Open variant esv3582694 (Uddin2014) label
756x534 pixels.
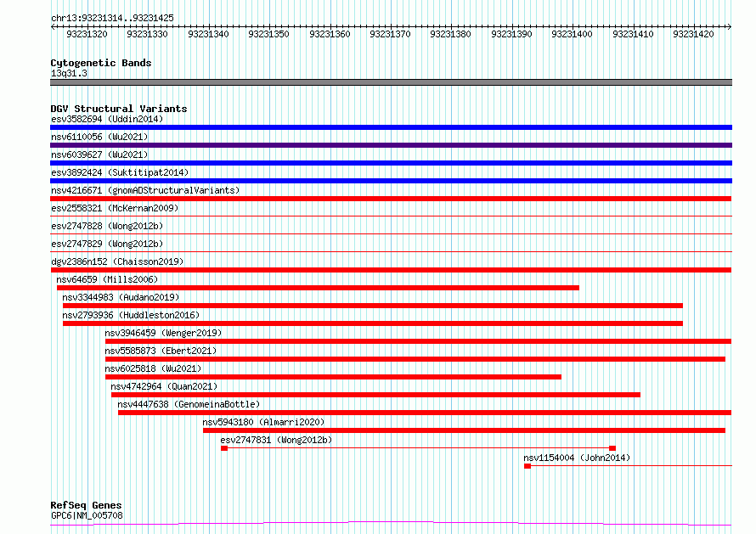107,119
